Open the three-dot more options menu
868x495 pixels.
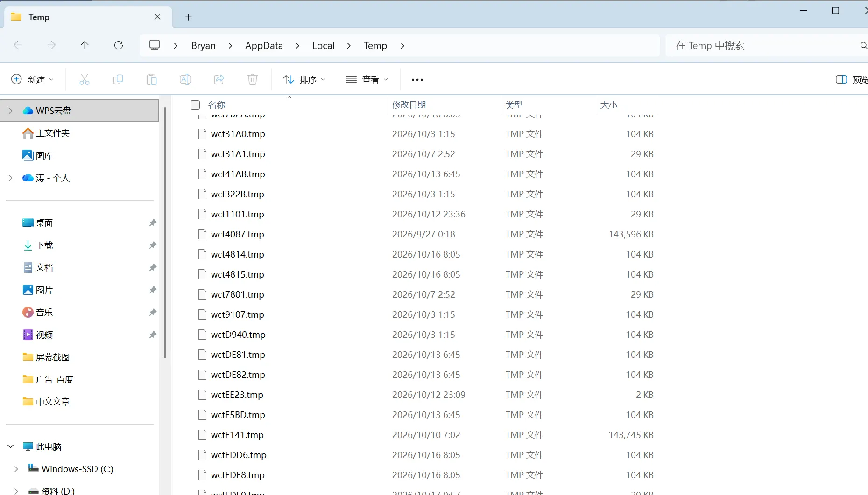coord(417,80)
